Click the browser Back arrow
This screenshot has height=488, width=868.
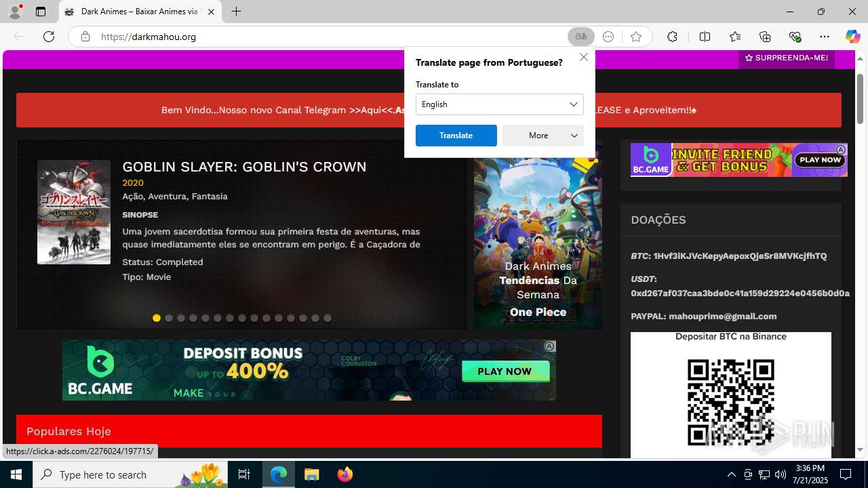tap(19, 37)
